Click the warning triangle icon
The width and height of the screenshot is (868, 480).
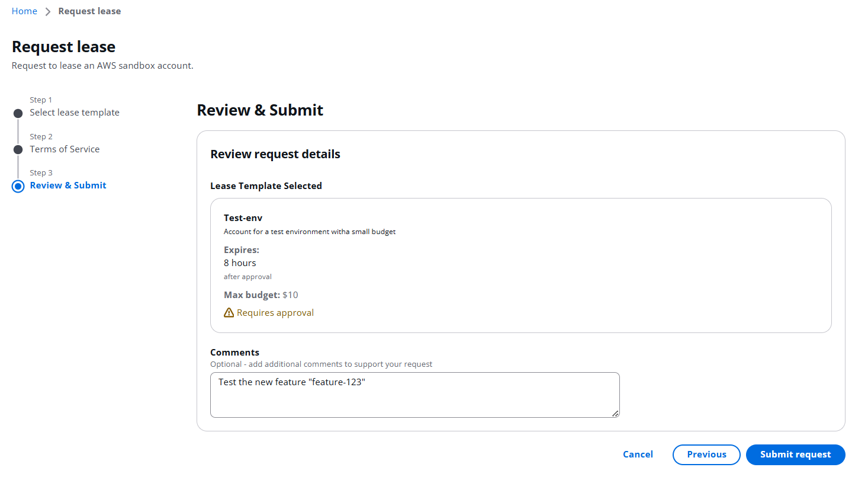pyautogui.click(x=229, y=313)
